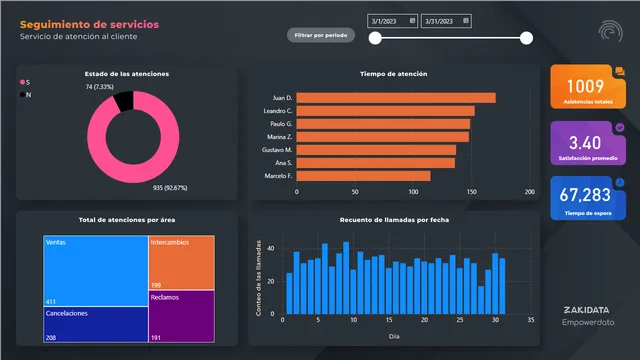This screenshot has width=640, height=360.
Task: Select the end date field 3/31/2023
Action: [446, 21]
